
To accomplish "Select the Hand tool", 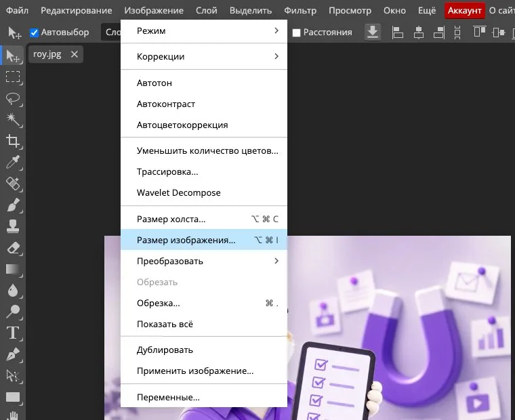I will [13, 415].
